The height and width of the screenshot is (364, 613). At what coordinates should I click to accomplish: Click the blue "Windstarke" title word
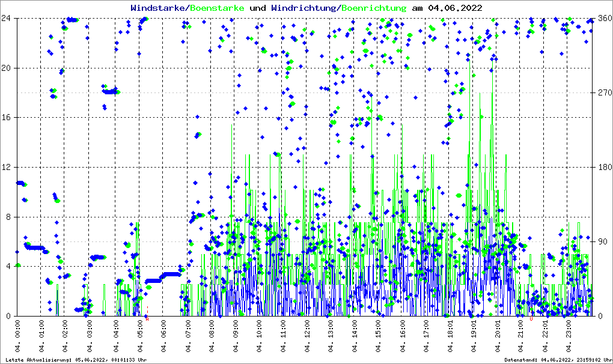pos(159,8)
